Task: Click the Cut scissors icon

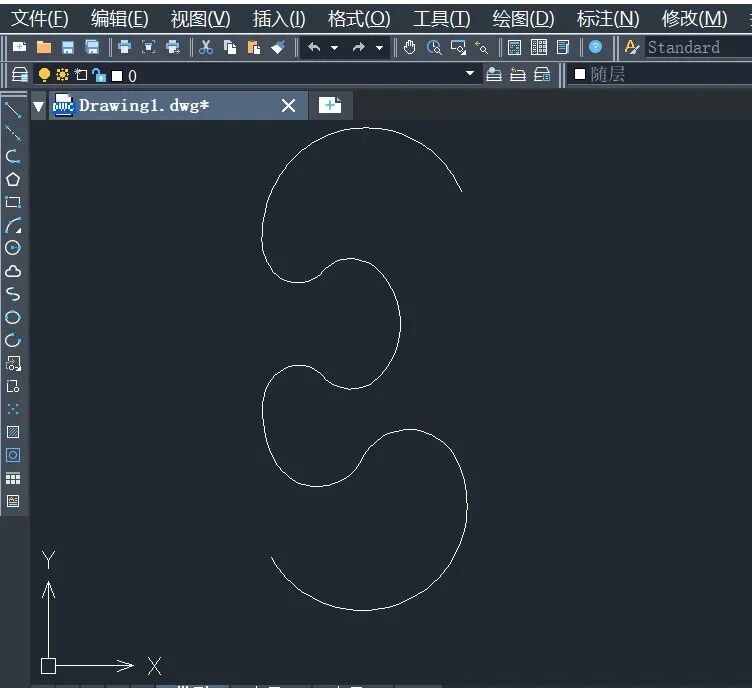Action: click(x=206, y=47)
